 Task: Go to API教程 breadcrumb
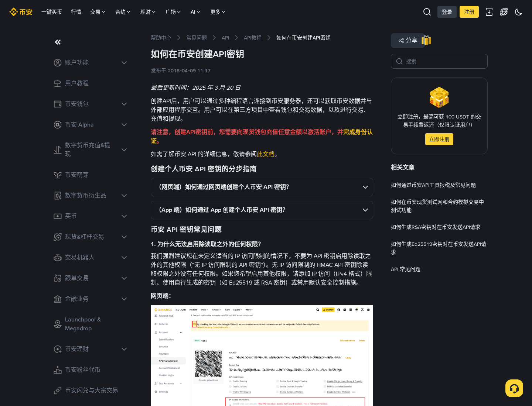pyautogui.click(x=253, y=38)
